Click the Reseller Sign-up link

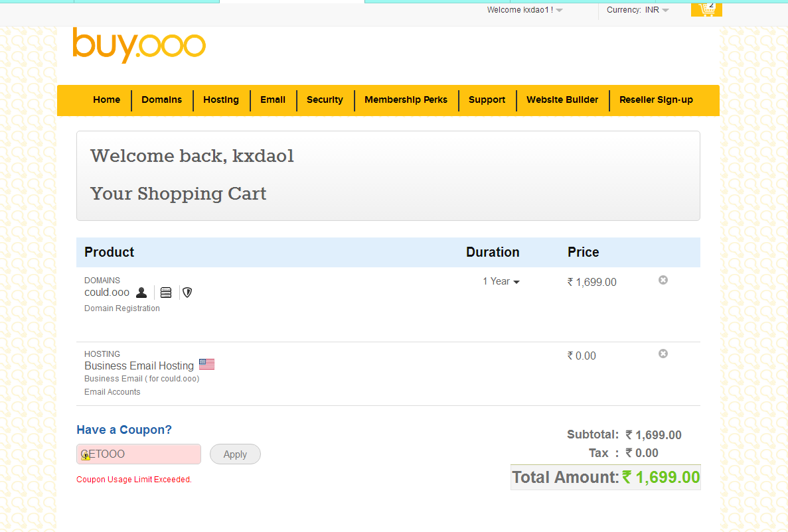click(x=656, y=100)
